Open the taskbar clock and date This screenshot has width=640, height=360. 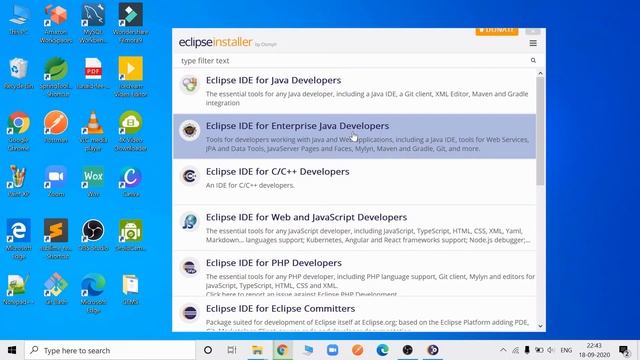pyautogui.click(x=594, y=350)
